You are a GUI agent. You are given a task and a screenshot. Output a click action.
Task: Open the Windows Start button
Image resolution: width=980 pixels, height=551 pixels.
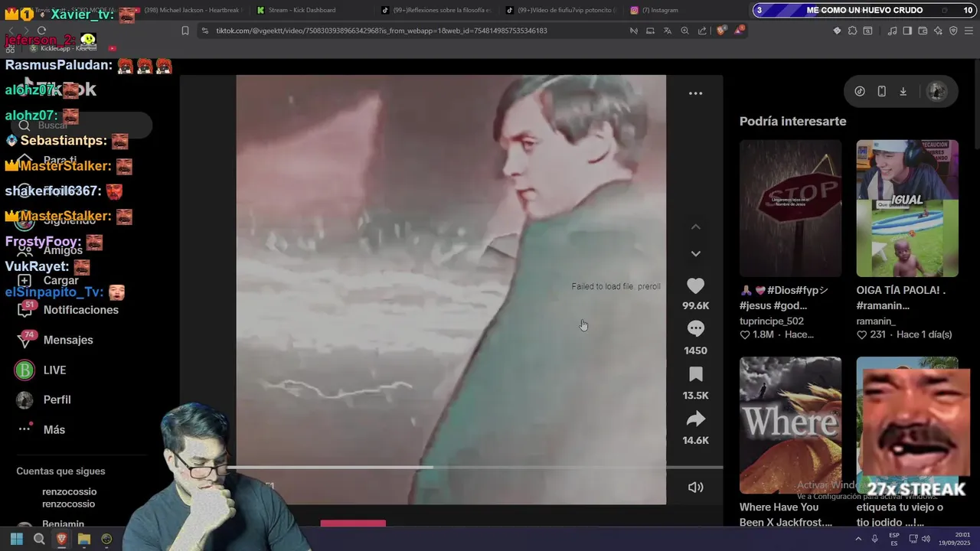[x=17, y=539]
